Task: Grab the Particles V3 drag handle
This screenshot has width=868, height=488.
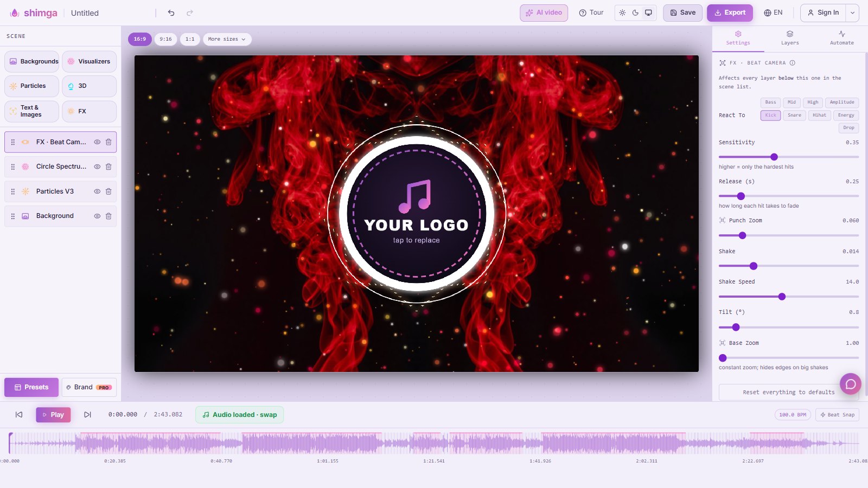Action: (x=13, y=191)
